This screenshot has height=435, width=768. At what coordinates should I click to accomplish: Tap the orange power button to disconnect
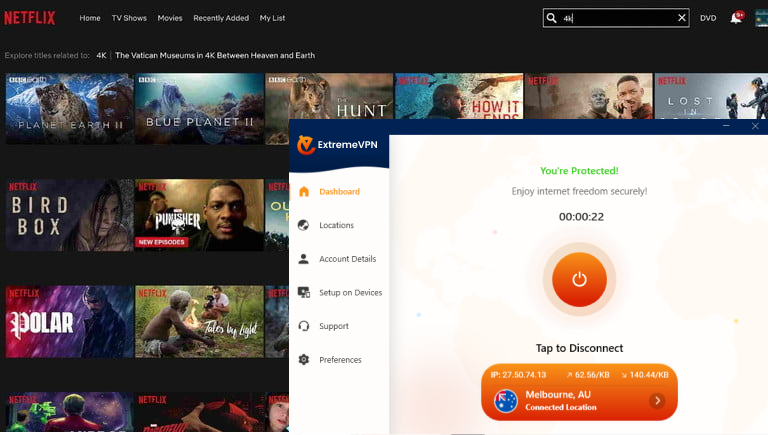[x=579, y=279]
